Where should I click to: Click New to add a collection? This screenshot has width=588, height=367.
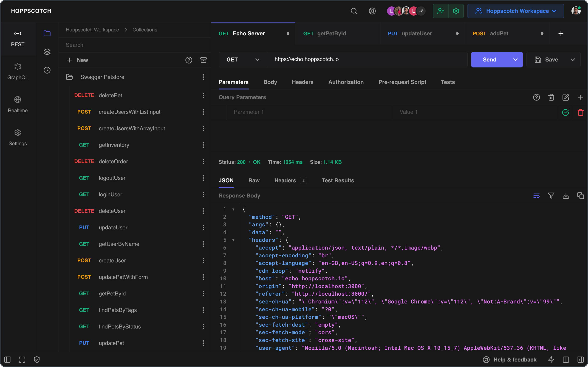pyautogui.click(x=78, y=60)
